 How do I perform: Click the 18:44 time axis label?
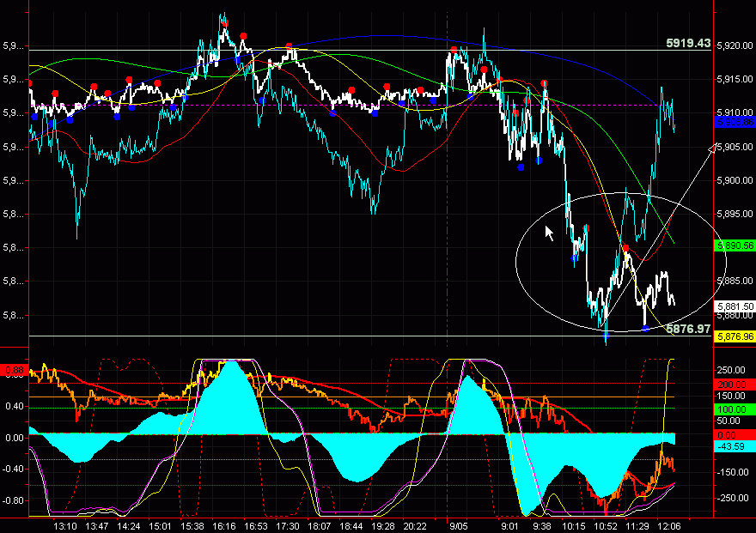pyautogui.click(x=351, y=526)
